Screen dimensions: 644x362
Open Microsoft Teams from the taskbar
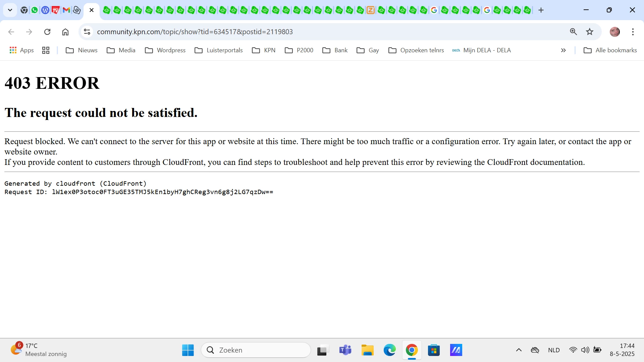pos(345,350)
